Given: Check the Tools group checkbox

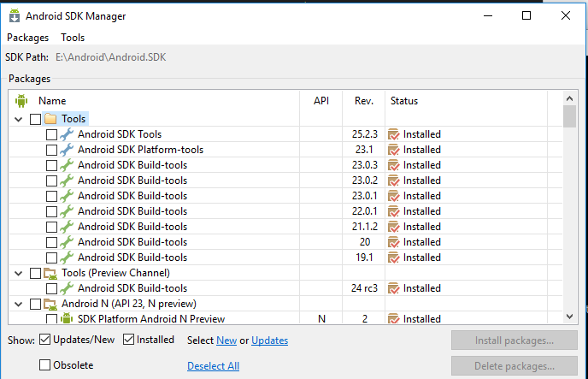Looking at the screenshot, I should click(35, 119).
